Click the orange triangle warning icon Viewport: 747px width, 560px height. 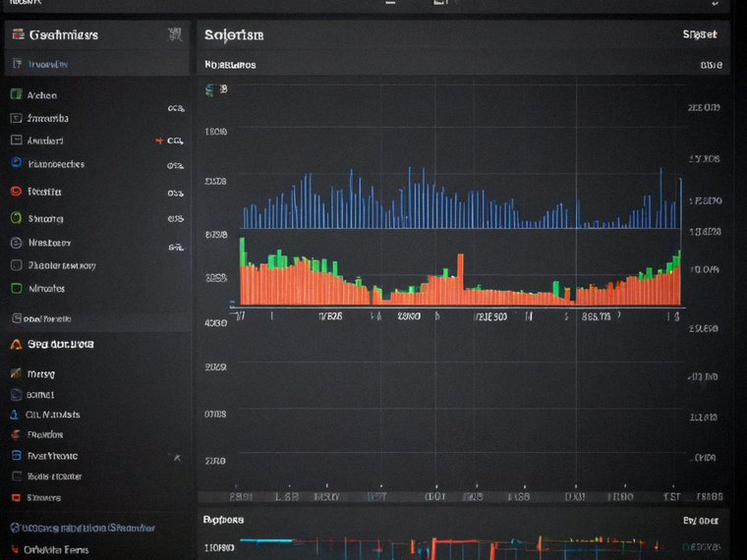pos(16,344)
